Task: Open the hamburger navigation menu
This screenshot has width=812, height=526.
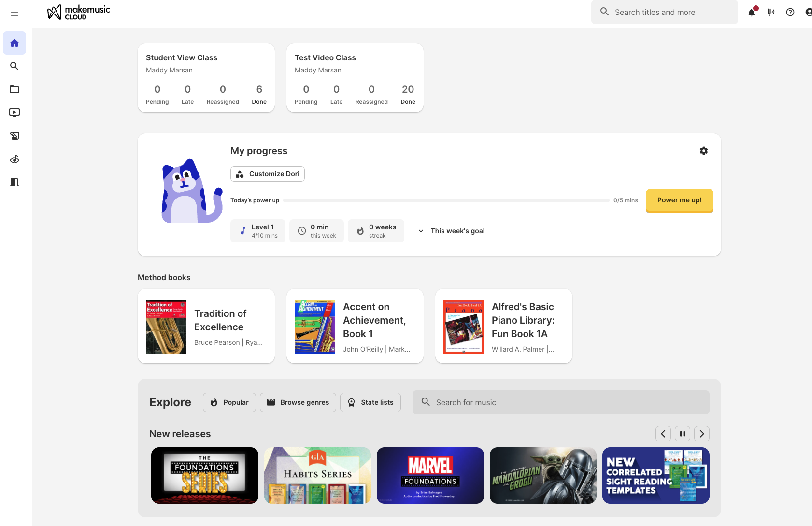Action: click(14, 14)
